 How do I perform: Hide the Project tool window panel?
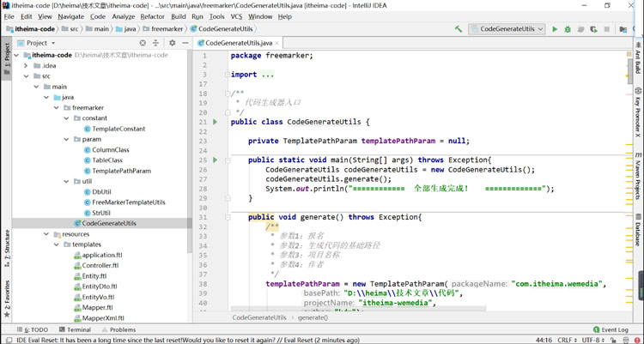[185, 43]
